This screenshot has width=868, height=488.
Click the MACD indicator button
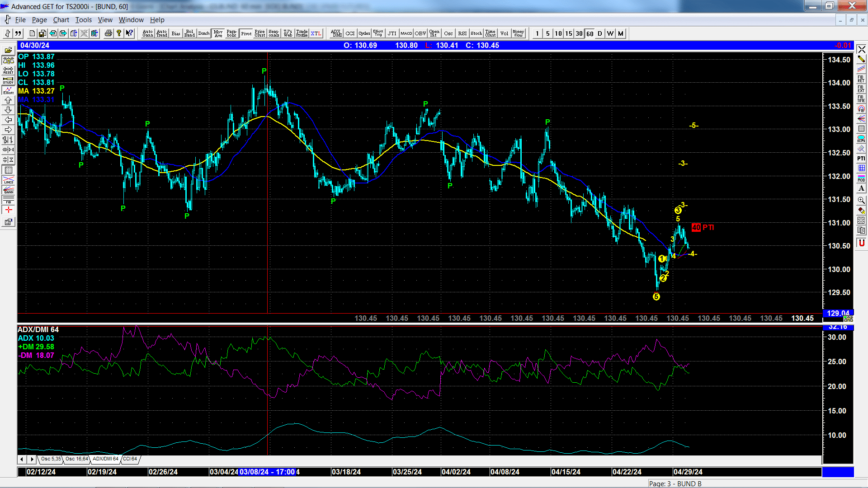[406, 33]
